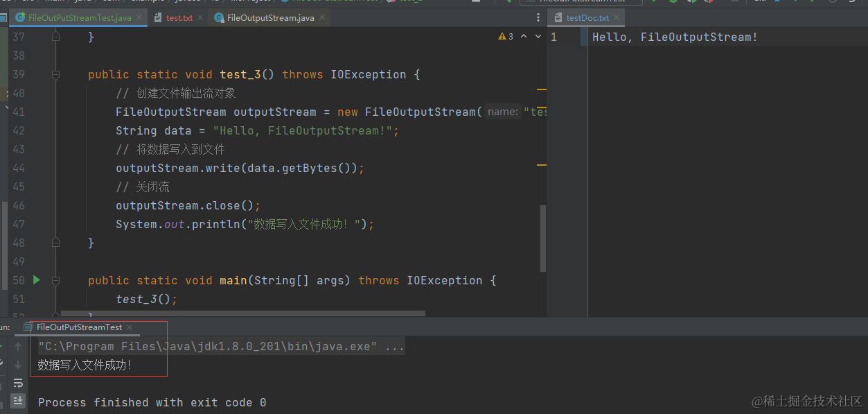Jump to next highlighted problem arrow
The width and height of the screenshot is (868, 414).
tap(538, 37)
